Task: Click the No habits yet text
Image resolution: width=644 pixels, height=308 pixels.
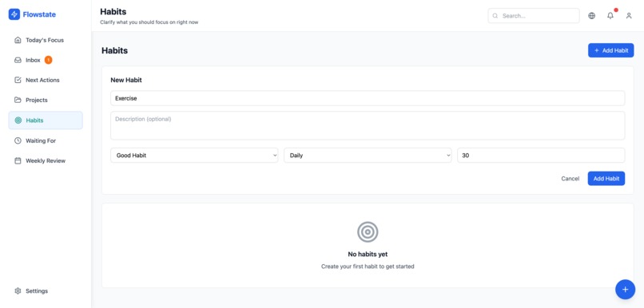Action: pyautogui.click(x=368, y=255)
